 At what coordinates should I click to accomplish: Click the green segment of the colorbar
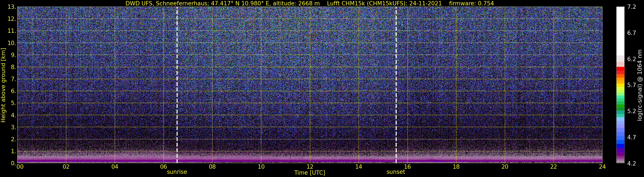coord(620,106)
